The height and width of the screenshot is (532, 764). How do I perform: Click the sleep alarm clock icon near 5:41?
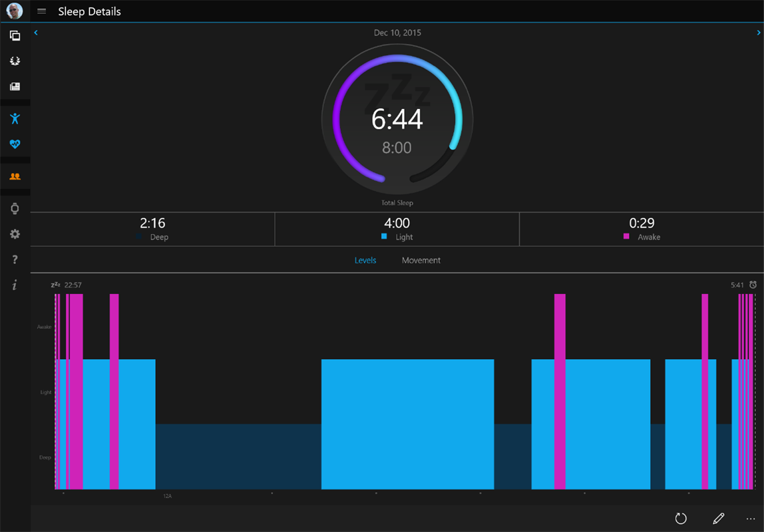(x=753, y=284)
